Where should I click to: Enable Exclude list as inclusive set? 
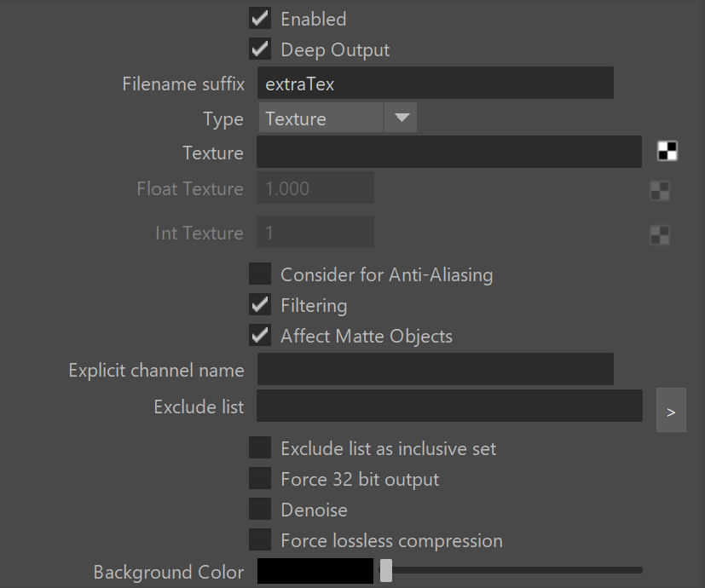pyautogui.click(x=260, y=447)
